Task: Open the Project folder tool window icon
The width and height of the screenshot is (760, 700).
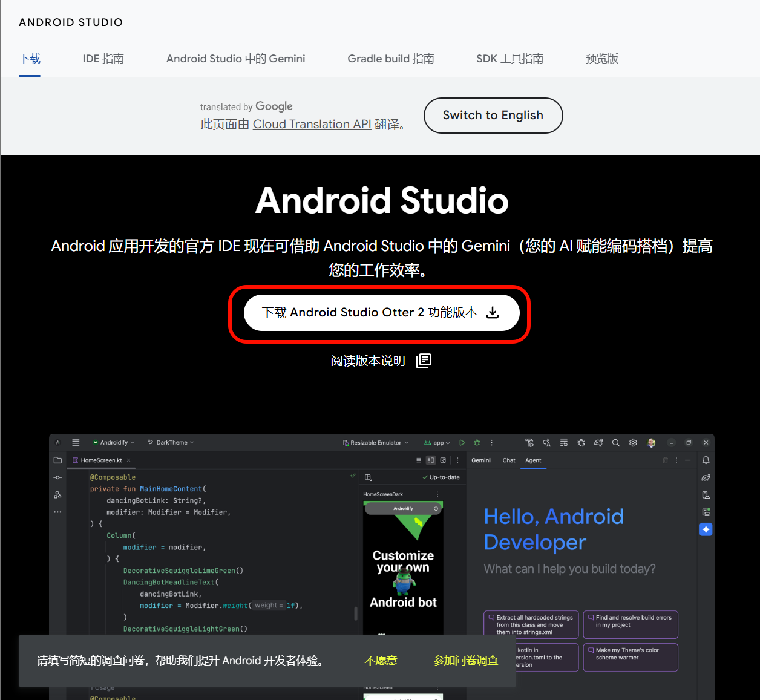Action: pos(57,460)
